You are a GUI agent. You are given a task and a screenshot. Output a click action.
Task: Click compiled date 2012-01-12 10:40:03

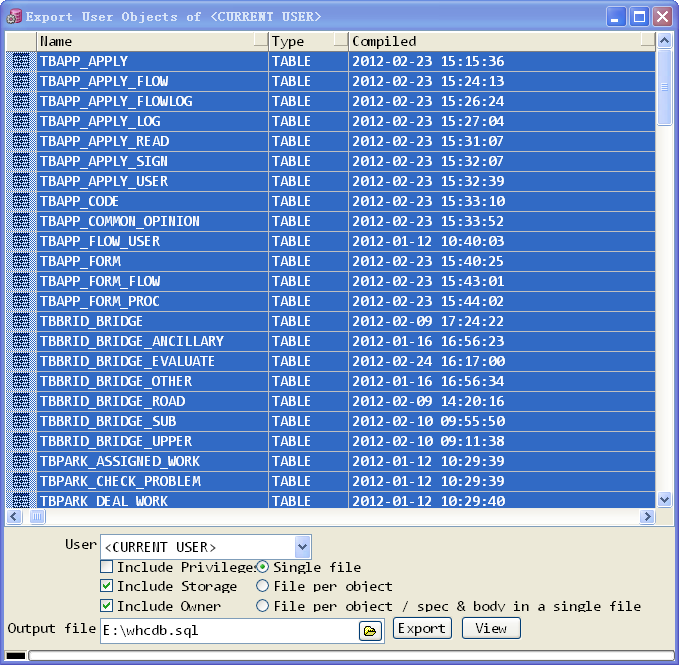(x=428, y=241)
